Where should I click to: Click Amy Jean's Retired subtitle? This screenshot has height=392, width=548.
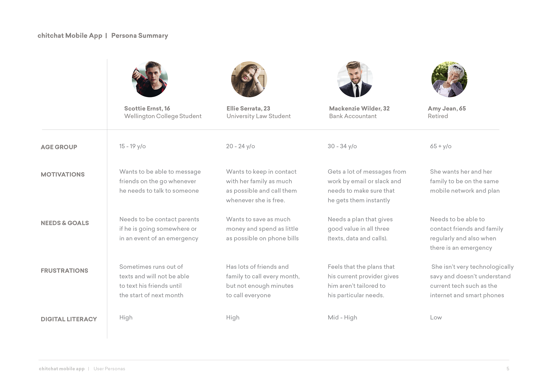[x=438, y=116]
